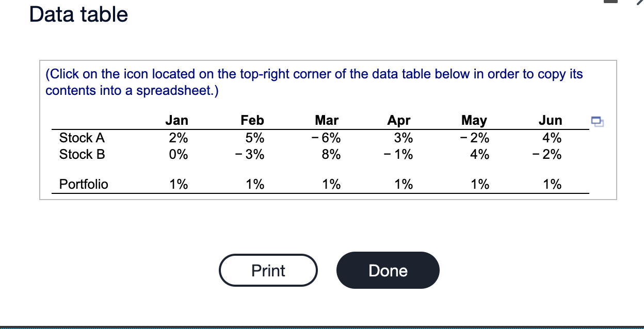Click the Mar return value of -6%

pos(326,138)
